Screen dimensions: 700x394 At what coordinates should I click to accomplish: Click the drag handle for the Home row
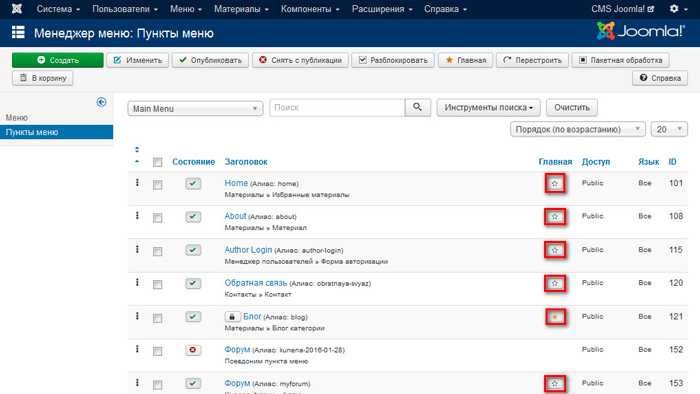(x=137, y=182)
